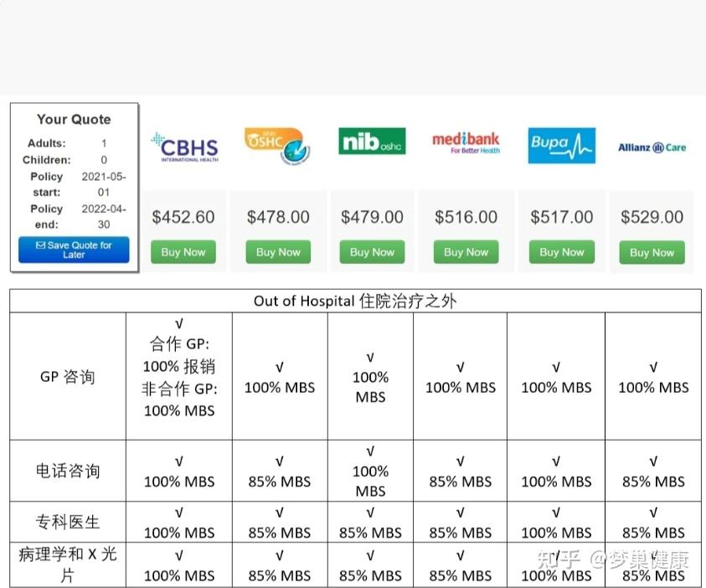Click the 电话咨询 row label
This screenshot has height=588, width=706.
68,471
